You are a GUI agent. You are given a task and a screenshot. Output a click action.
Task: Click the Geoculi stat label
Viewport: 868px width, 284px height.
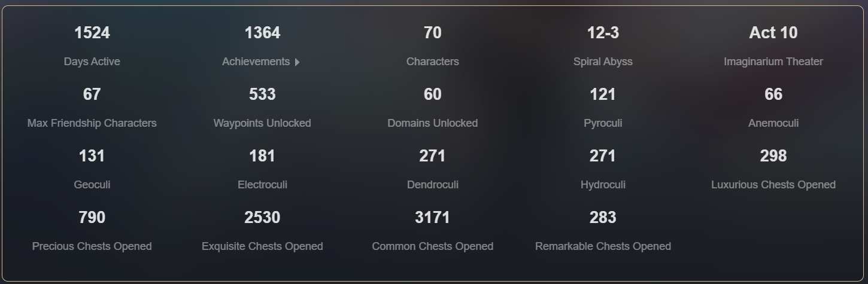(92, 185)
